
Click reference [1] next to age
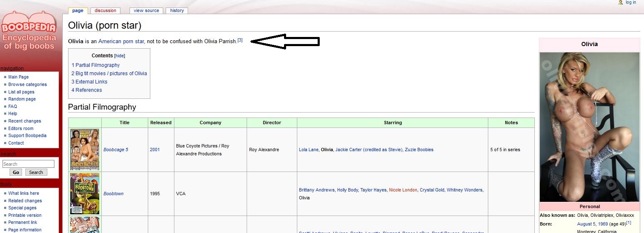[629, 223]
